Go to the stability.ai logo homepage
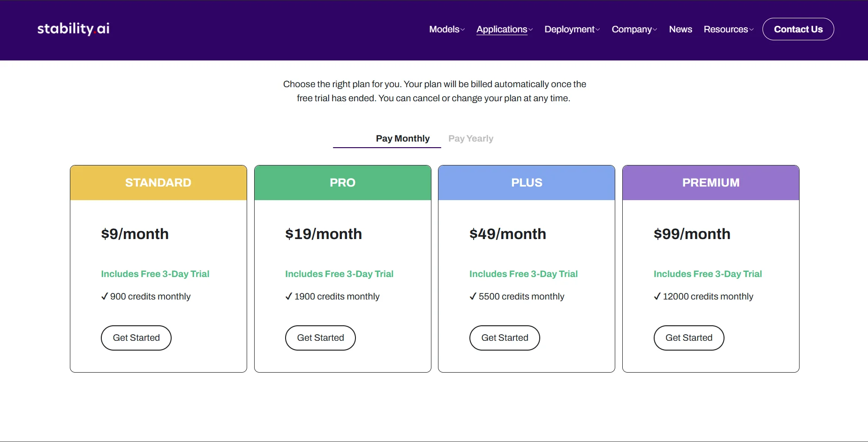Image resolution: width=868 pixels, height=442 pixels. 73,29
